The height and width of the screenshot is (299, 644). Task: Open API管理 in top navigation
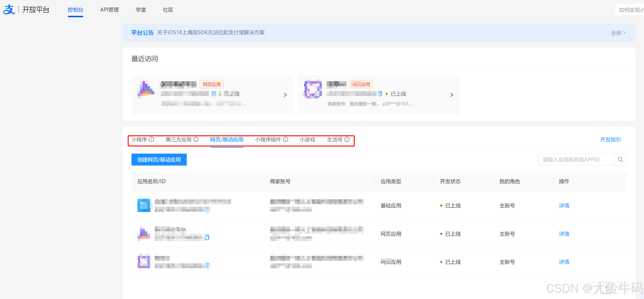109,10
